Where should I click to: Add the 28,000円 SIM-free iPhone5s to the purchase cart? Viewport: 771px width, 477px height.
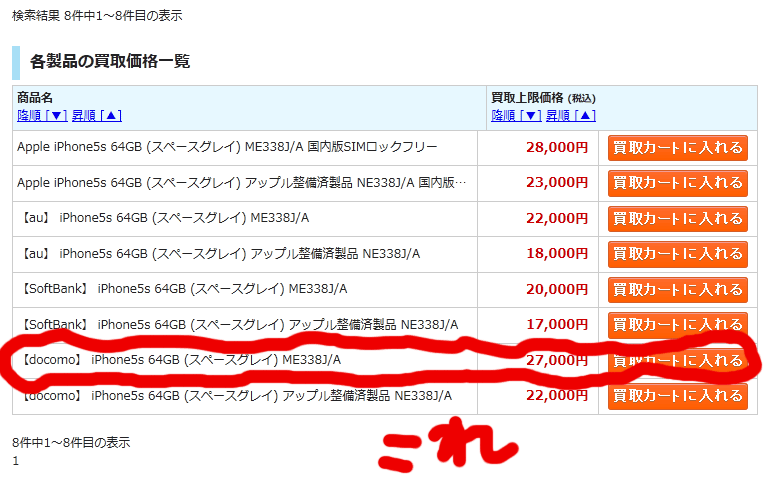click(x=678, y=148)
